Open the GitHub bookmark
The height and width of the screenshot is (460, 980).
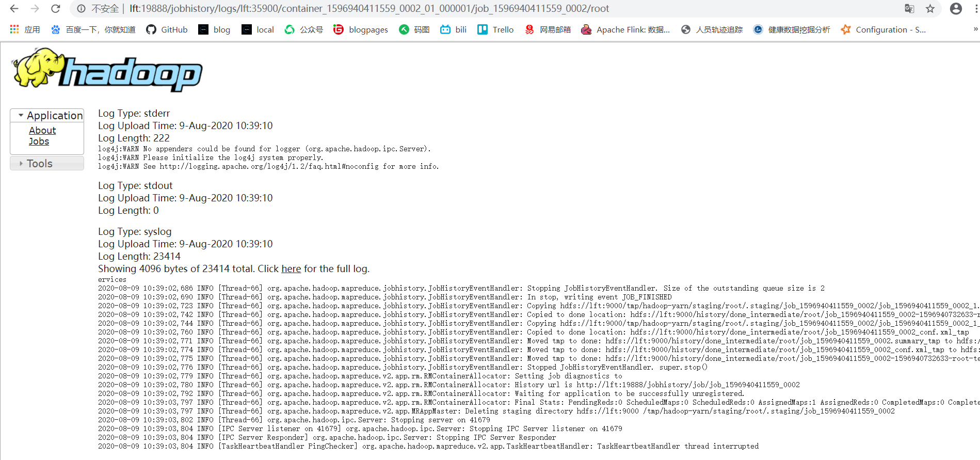click(x=167, y=29)
